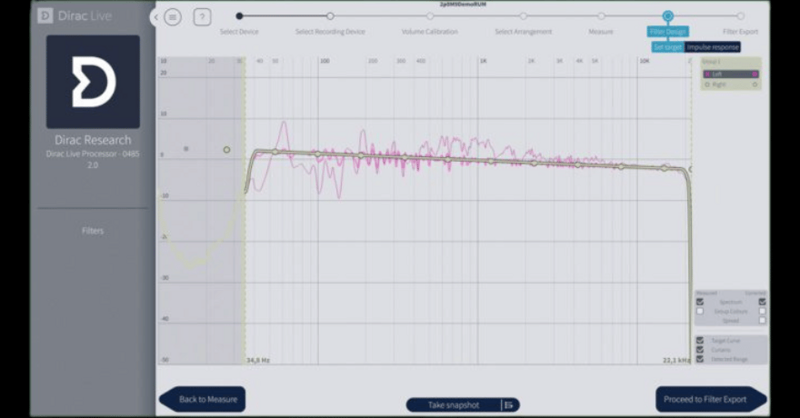
Task: Go to the Volume Calibration step marker
Action: 429,16
